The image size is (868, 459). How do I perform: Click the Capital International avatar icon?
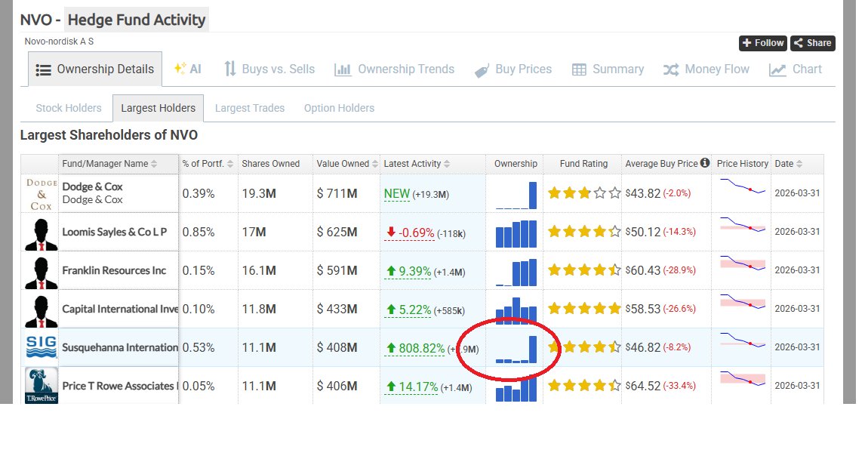pyautogui.click(x=42, y=310)
